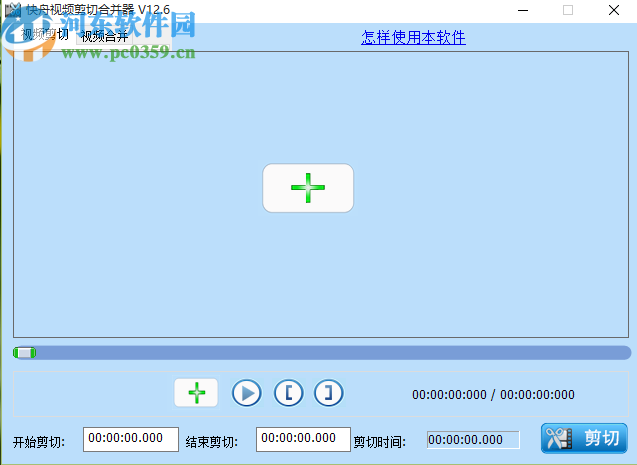Open the 怎样使用本软件 help link
The height and width of the screenshot is (465, 637).
coord(413,38)
